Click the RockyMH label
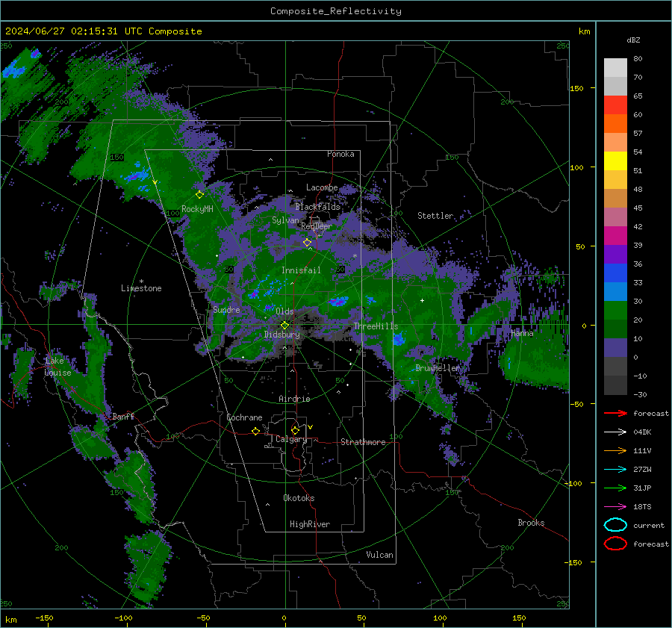This screenshot has height=628, width=672. [197, 209]
